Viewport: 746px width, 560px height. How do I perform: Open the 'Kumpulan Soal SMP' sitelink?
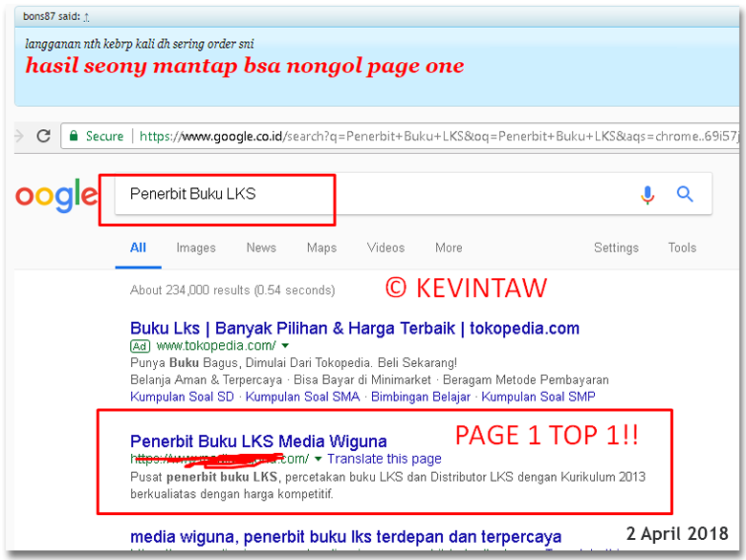(538, 397)
